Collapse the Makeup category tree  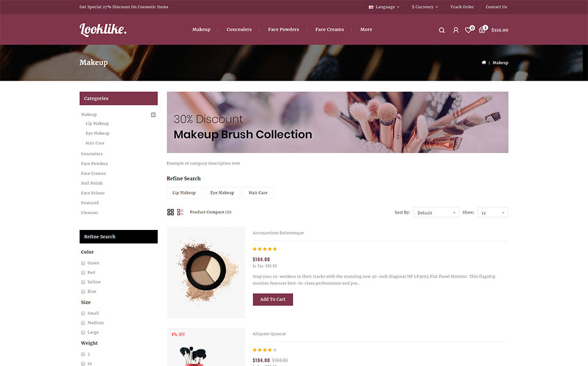(x=153, y=115)
